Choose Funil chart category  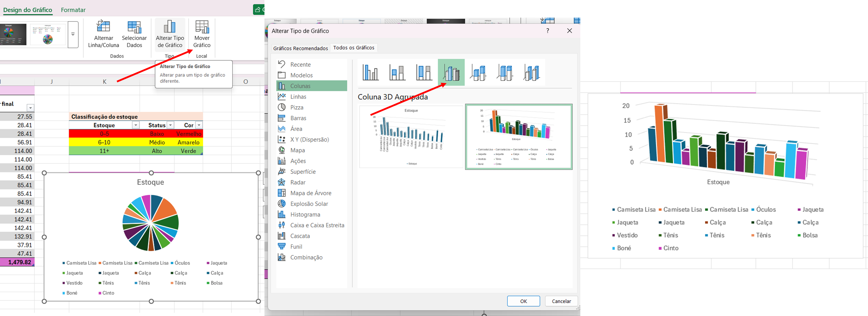[312, 247]
